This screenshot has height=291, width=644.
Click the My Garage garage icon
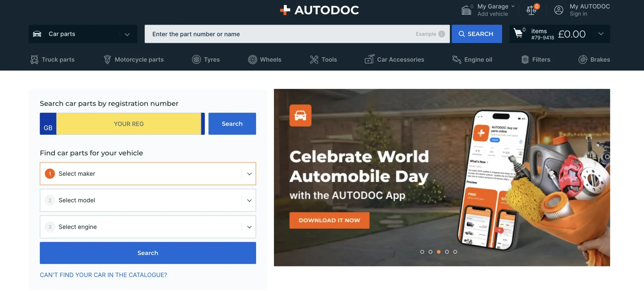click(466, 10)
